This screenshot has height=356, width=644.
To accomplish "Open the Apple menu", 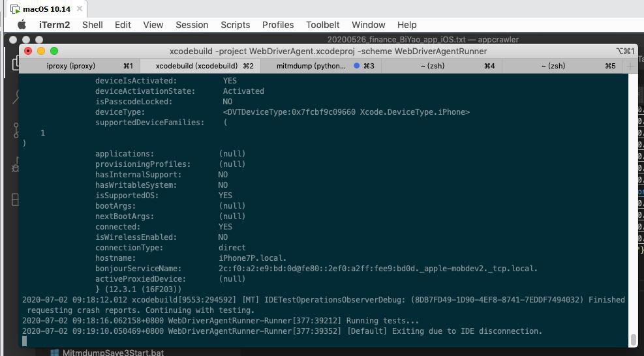I will click(22, 25).
